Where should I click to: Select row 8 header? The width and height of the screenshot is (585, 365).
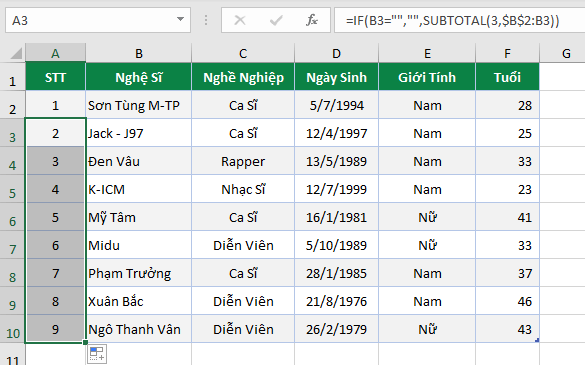point(12,273)
